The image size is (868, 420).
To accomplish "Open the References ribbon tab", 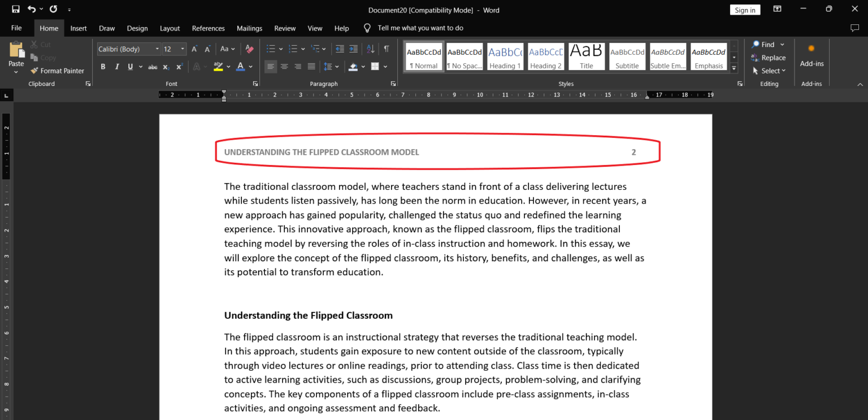I will [208, 28].
